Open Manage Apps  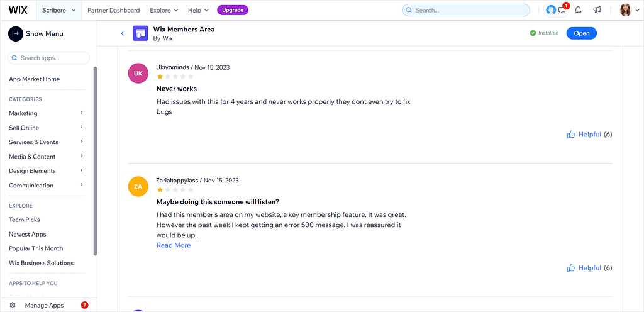[45, 306]
